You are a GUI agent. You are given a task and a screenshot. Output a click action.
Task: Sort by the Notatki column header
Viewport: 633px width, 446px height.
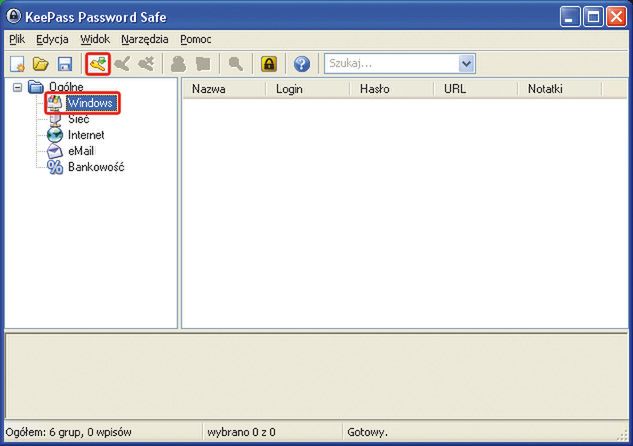[560, 89]
